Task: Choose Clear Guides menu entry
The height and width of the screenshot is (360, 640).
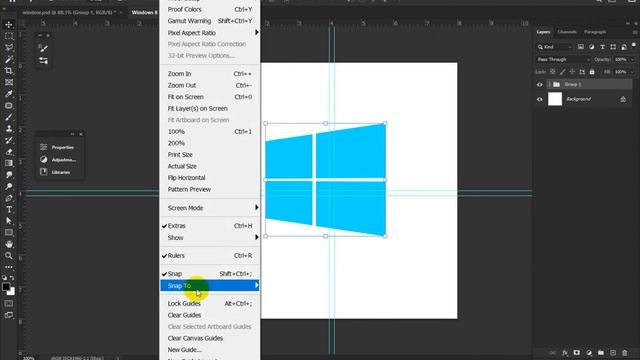Action: pyautogui.click(x=210, y=316)
